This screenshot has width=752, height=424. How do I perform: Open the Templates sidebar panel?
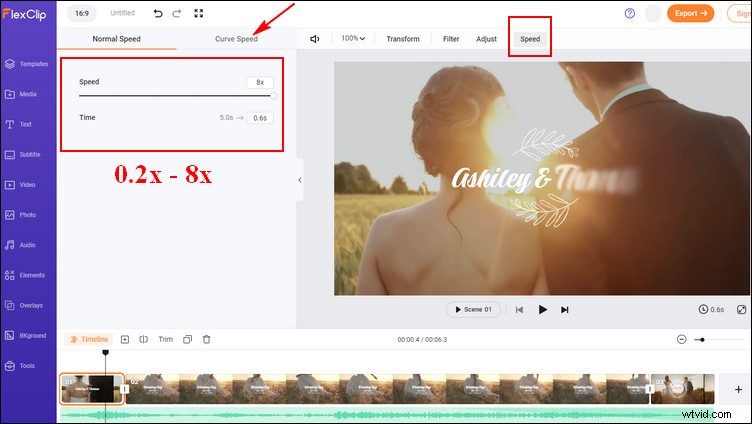pos(27,64)
